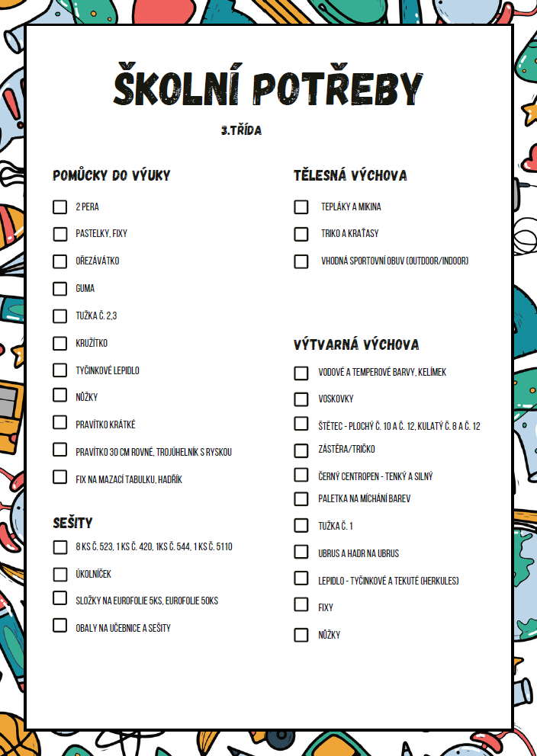Screen dimensions: 537x756
Task: Click the ŠKOLNÍ POTŘEBY title
Action: [268, 85]
